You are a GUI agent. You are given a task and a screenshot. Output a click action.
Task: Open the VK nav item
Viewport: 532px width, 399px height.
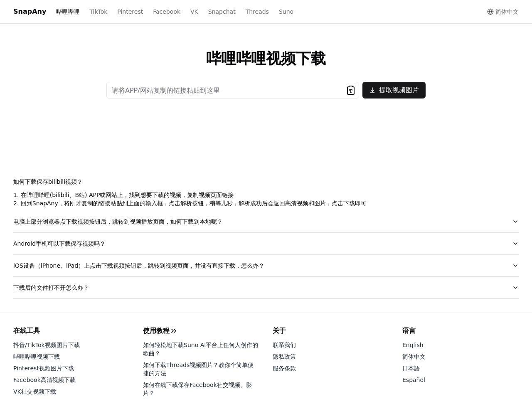coord(194,12)
